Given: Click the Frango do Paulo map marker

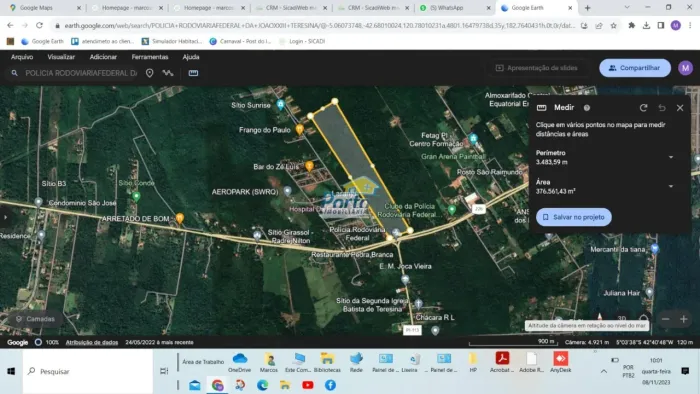Looking at the screenshot, I should tap(300, 129).
